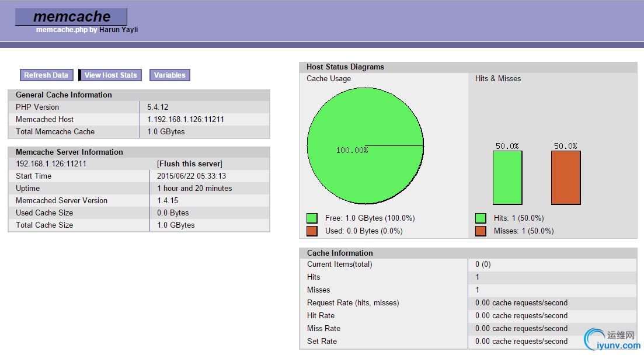Viewport: 644px width, 355px height.
Task: Click the Refresh Data button
Action: point(46,75)
